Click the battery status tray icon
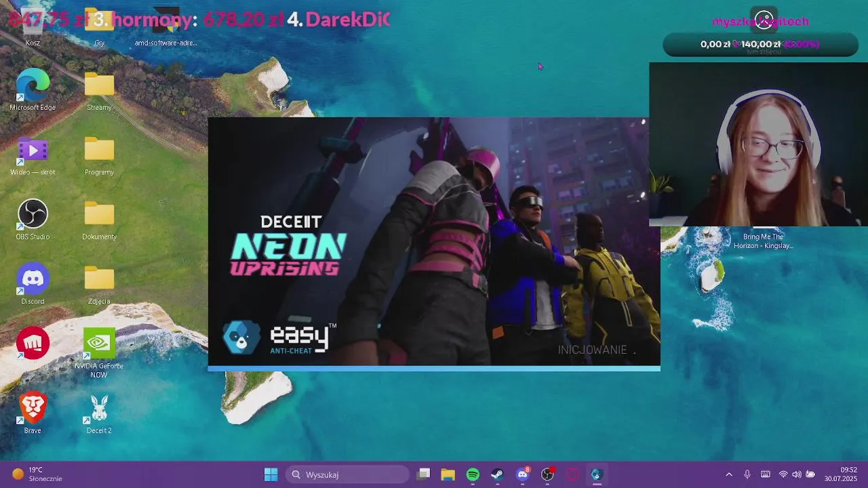 pos(810,474)
